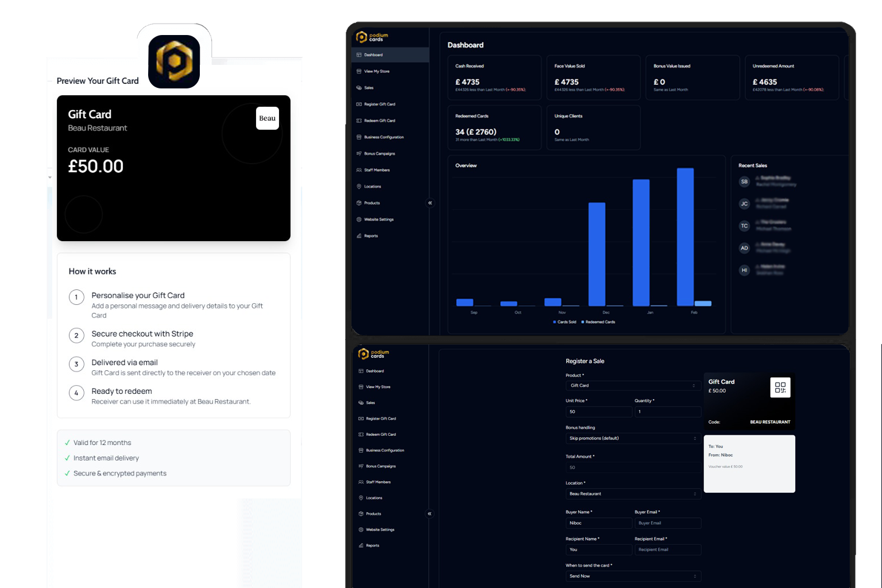Open Business Configuration label in the Register a Sale sidebar
The width and height of the screenshot is (882, 588).
(385, 451)
